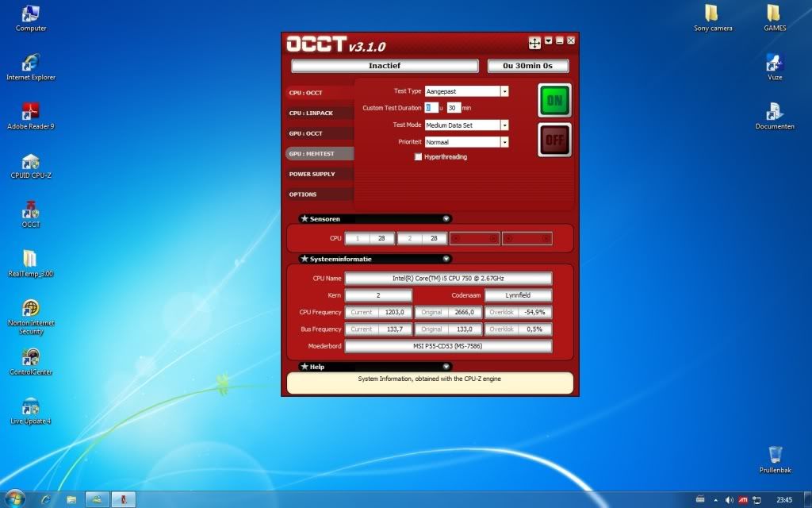Click the OCCT title bar dropdown arrow icon

tap(548, 40)
